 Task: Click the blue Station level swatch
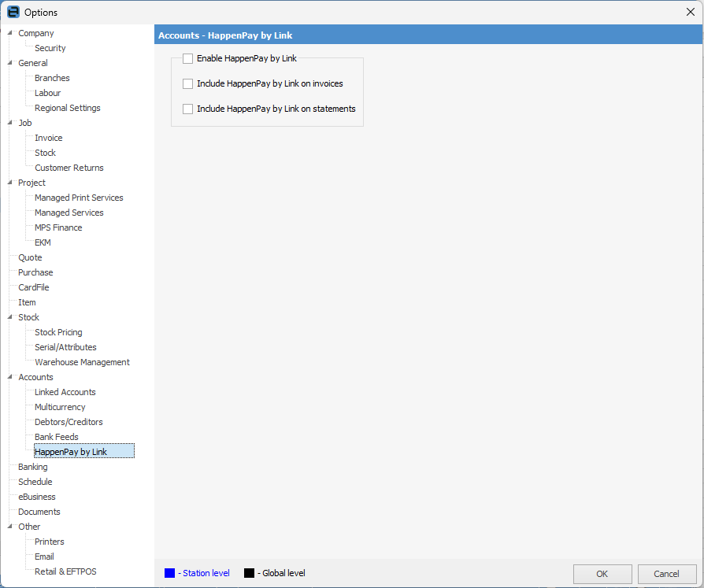tap(170, 573)
